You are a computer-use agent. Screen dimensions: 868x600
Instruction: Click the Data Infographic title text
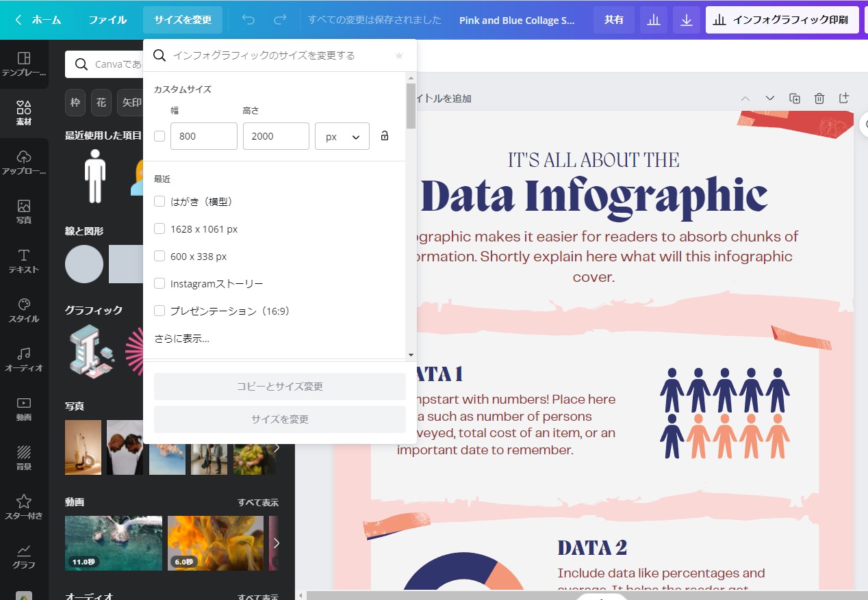593,196
